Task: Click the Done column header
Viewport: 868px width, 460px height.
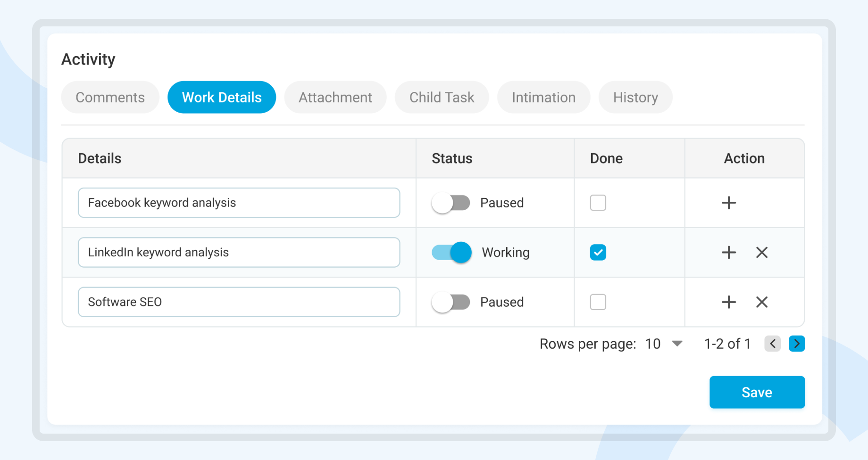Action: [x=606, y=158]
